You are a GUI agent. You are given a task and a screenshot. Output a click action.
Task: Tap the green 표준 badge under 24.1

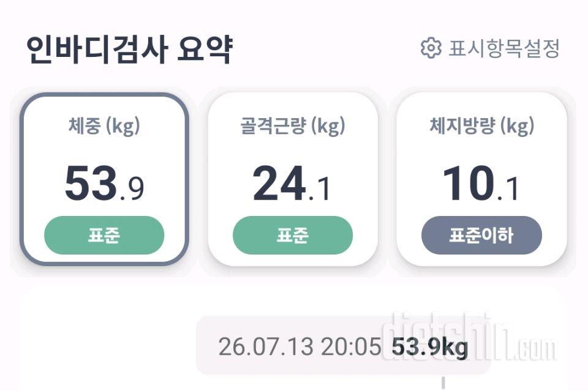pos(293,235)
